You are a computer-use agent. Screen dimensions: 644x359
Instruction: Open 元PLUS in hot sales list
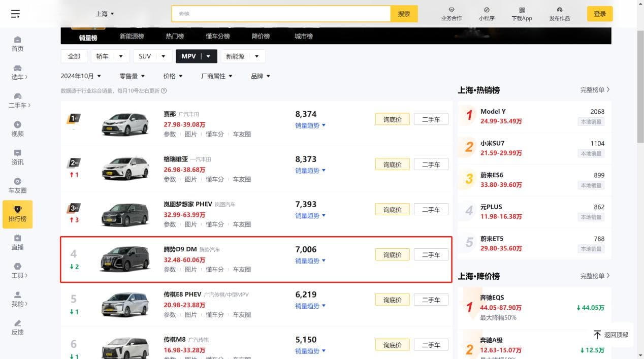(x=491, y=207)
